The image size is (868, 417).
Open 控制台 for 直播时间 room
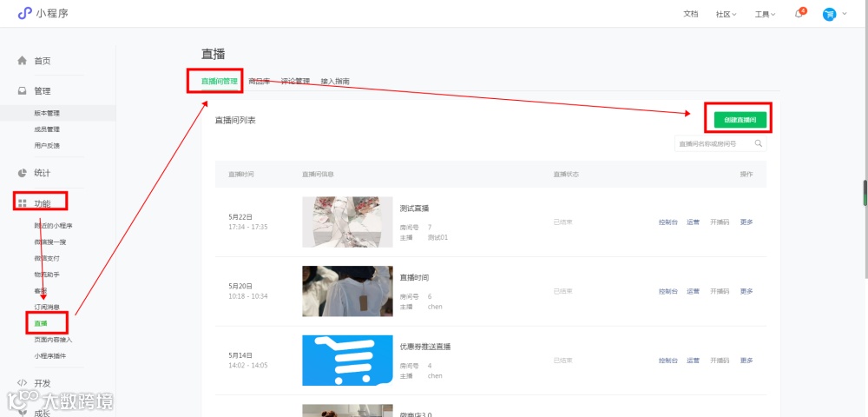(668, 291)
